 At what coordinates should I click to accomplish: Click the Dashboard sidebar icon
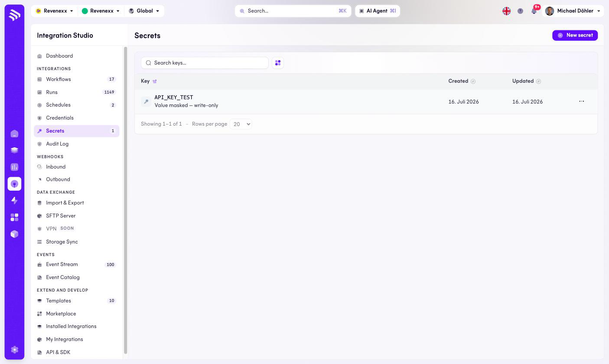pos(39,56)
